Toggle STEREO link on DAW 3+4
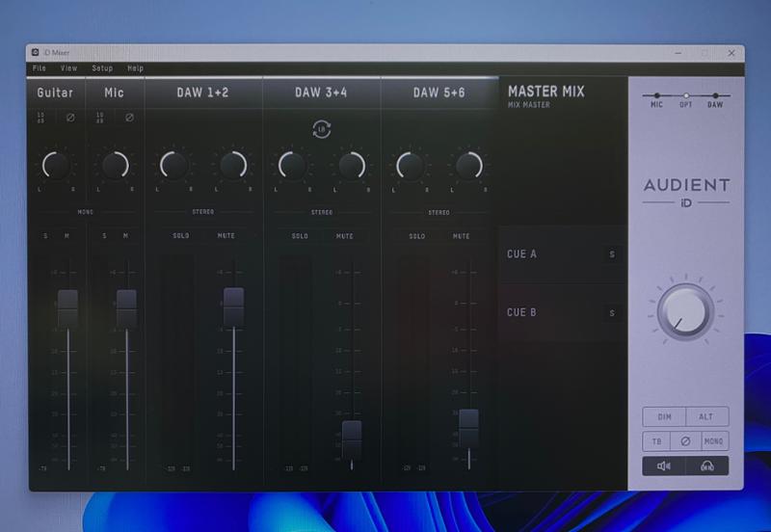This screenshot has height=532, width=771. tap(322, 212)
